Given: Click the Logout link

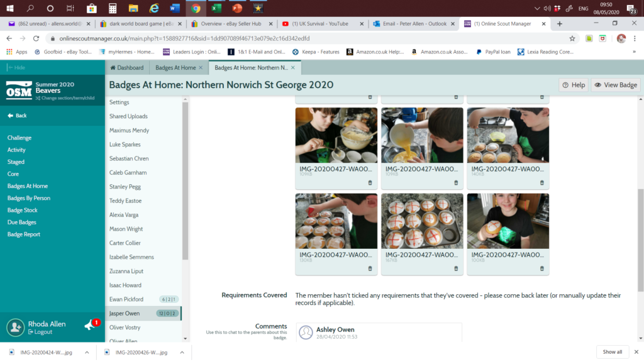Looking at the screenshot, I should pos(40,332).
